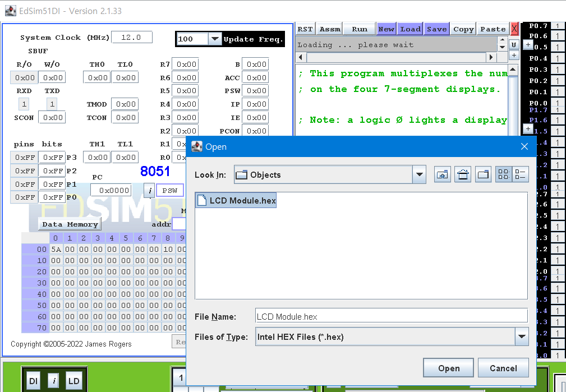The height and width of the screenshot is (392, 566).
Task: Click the B register field
Action: [256, 64]
